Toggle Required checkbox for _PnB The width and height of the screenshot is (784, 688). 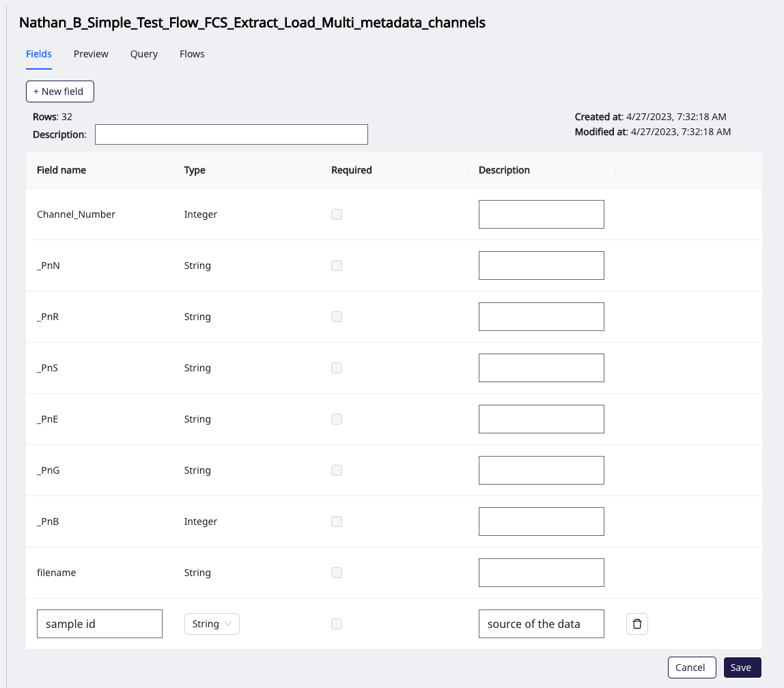(337, 521)
